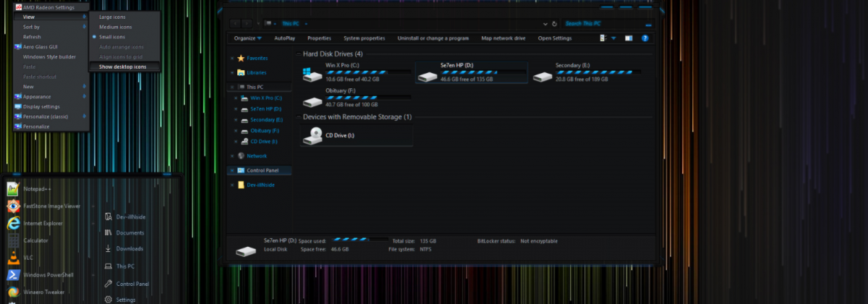Viewport: 868px width, 304px height.
Task: Collapse Favorites tree node
Action: (232, 58)
